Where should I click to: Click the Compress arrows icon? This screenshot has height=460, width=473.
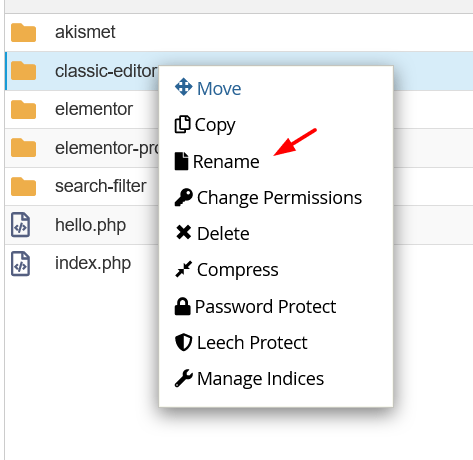pos(183,269)
